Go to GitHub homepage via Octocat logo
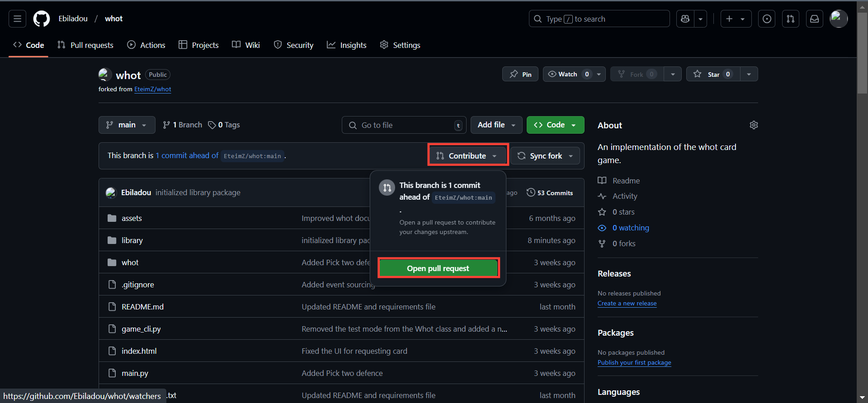This screenshot has height=403, width=868. pyautogui.click(x=42, y=19)
